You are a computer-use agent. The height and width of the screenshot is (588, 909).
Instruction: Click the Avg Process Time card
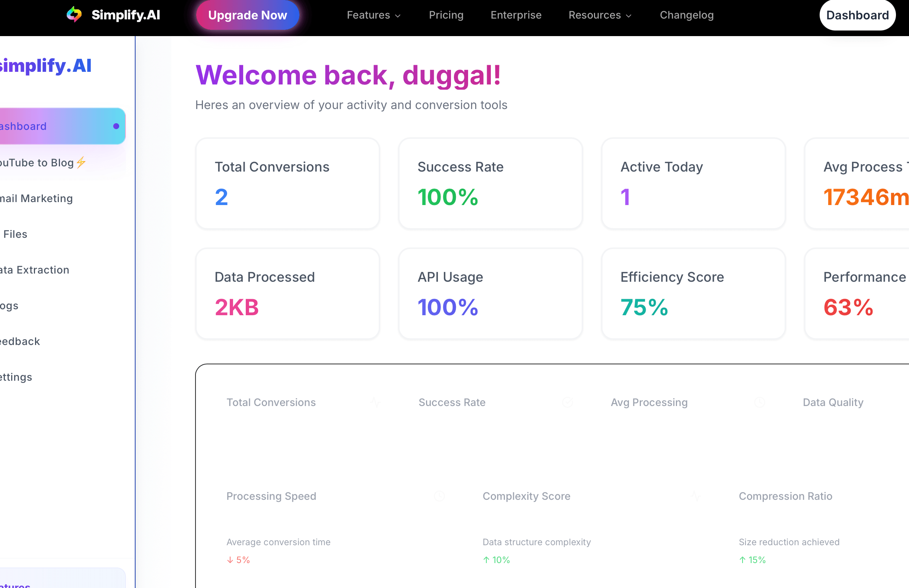click(x=856, y=183)
